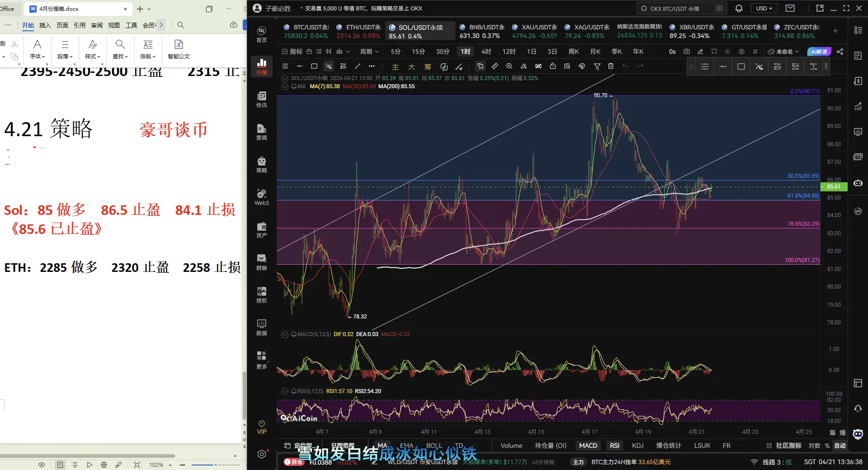Open the 数据 data icon in sidebar
Image resolution: width=868 pixels, height=470 pixels.
[262, 328]
